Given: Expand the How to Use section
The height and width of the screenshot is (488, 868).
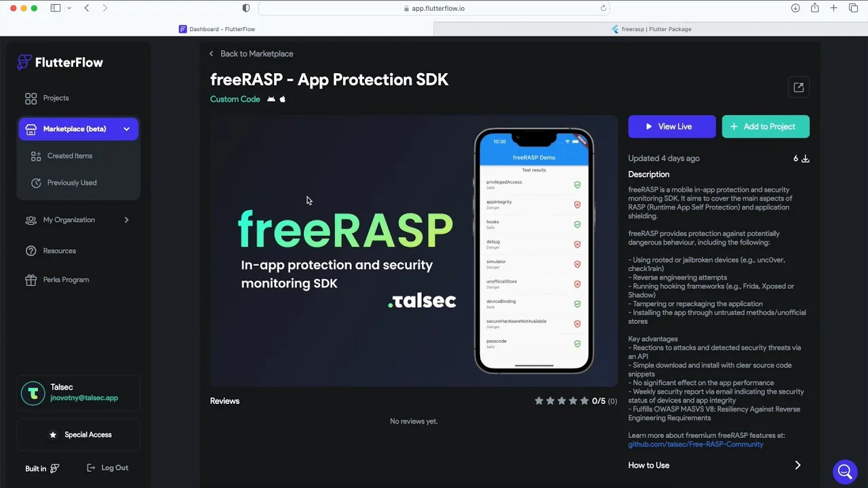Looking at the screenshot, I should point(719,465).
